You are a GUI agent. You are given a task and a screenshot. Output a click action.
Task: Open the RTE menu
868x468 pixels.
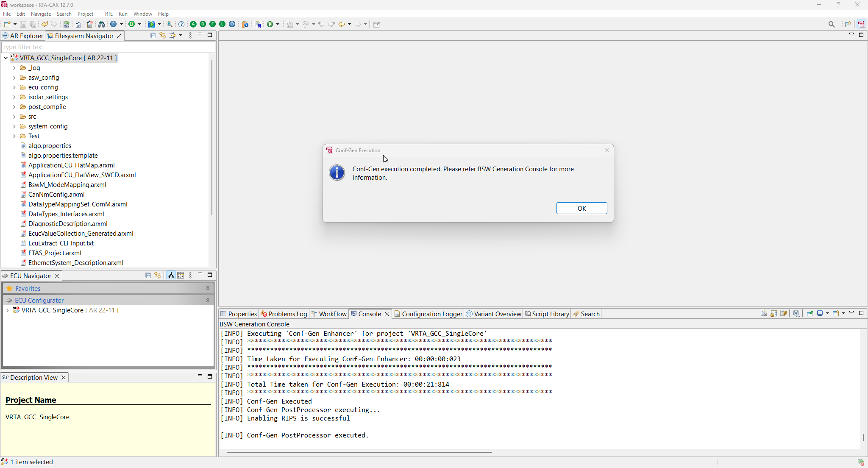pyautogui.click(x=109, y=14)
